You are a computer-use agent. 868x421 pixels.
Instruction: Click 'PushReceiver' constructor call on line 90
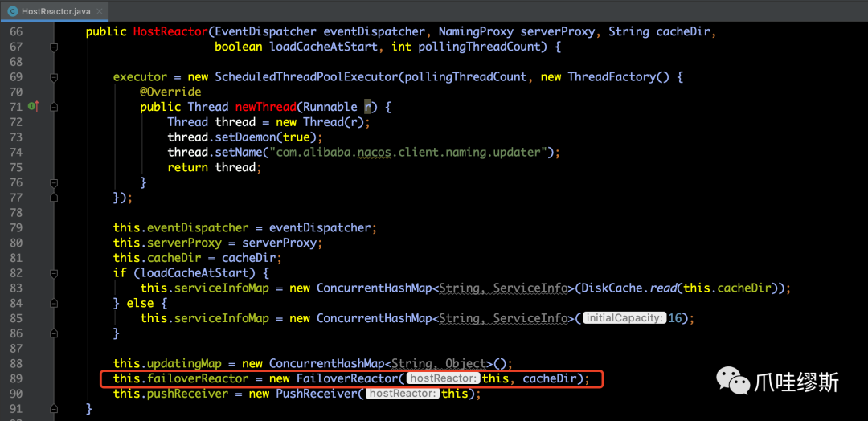click(316, 394)
